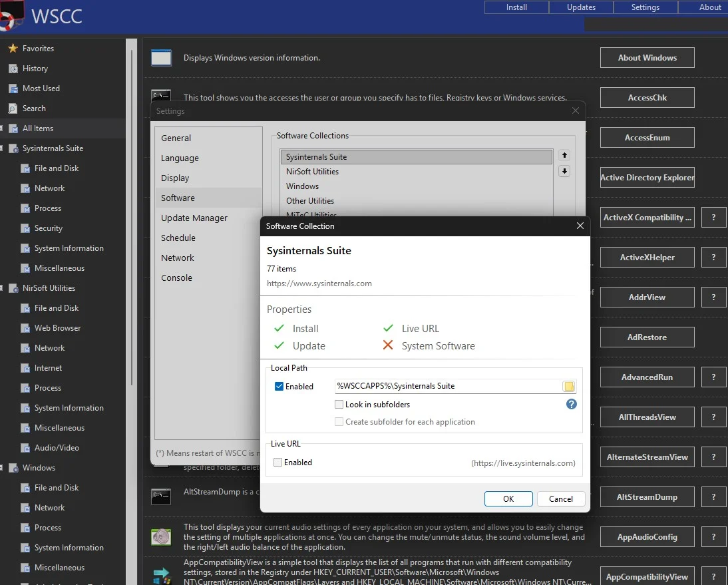
Task: Click the Local Path text field
Action: point(448,386)
